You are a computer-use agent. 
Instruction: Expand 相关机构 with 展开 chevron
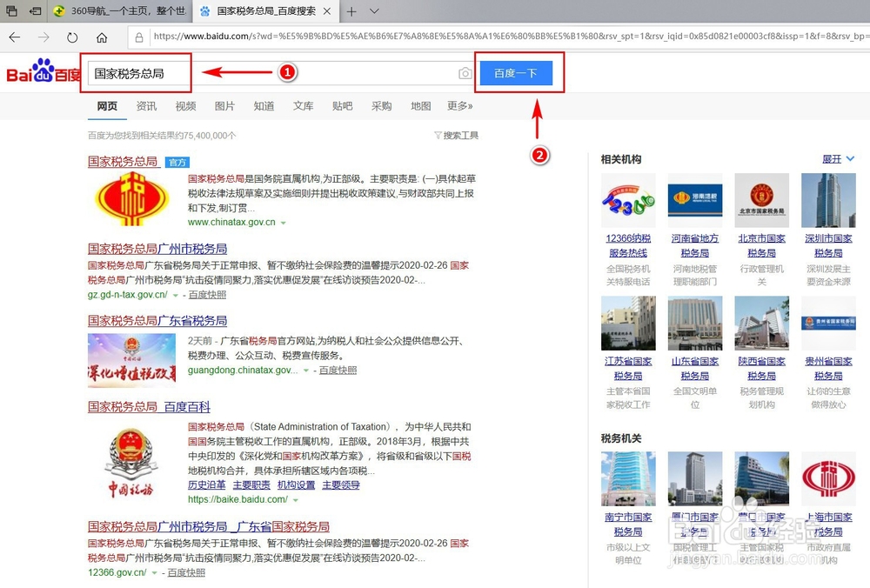(839, 159)
